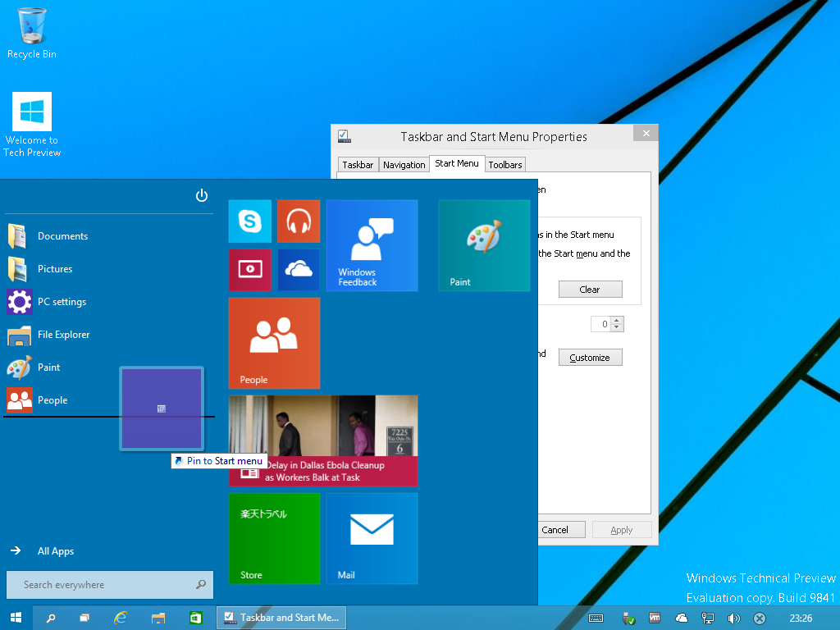
Task: Open the OneDrive cloud tile
Action: pyautogui.click(x=299, y=269)
